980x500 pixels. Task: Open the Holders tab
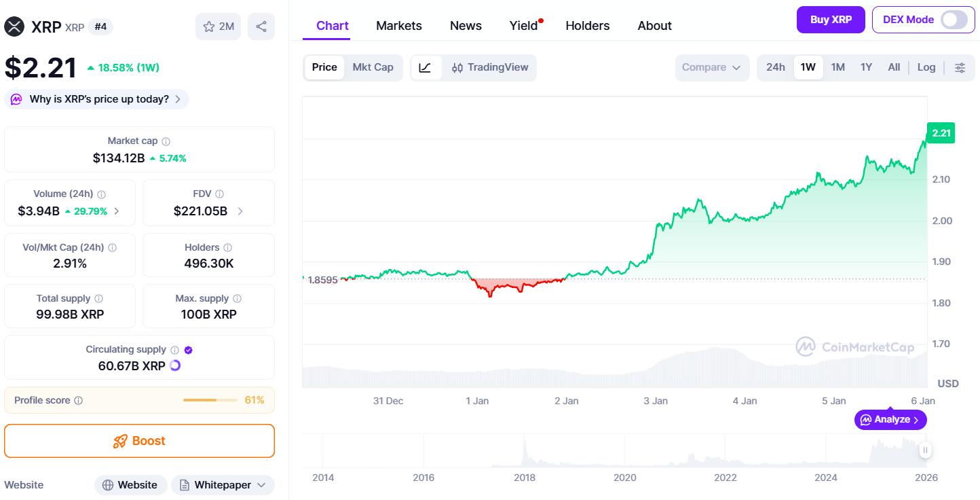pyautogui.click(x=588, y=25)
